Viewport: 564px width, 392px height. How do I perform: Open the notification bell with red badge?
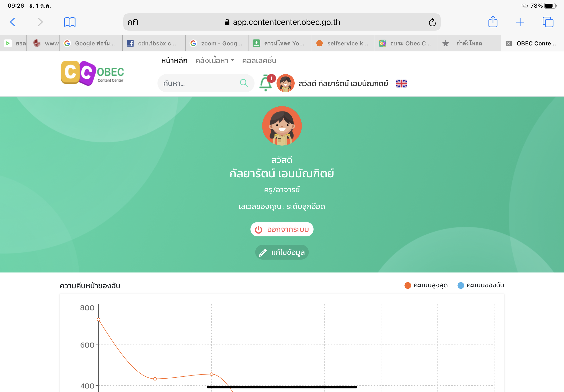pos(266,83)
